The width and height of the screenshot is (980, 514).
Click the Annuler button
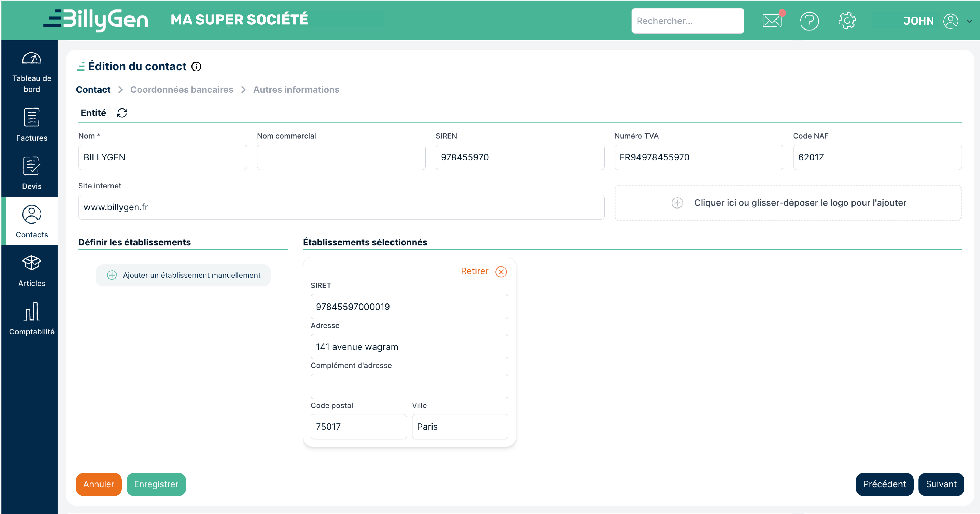[99, 484]
